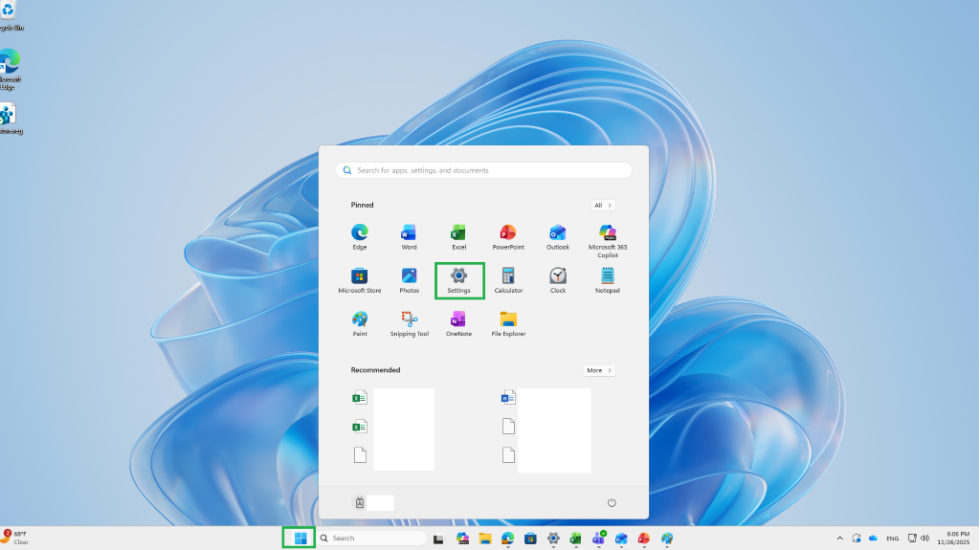Open pinned Microsoft Store in the Start menu
This screenshot has height=550, width=980.
pyautogui.click(x=360, y=280)
